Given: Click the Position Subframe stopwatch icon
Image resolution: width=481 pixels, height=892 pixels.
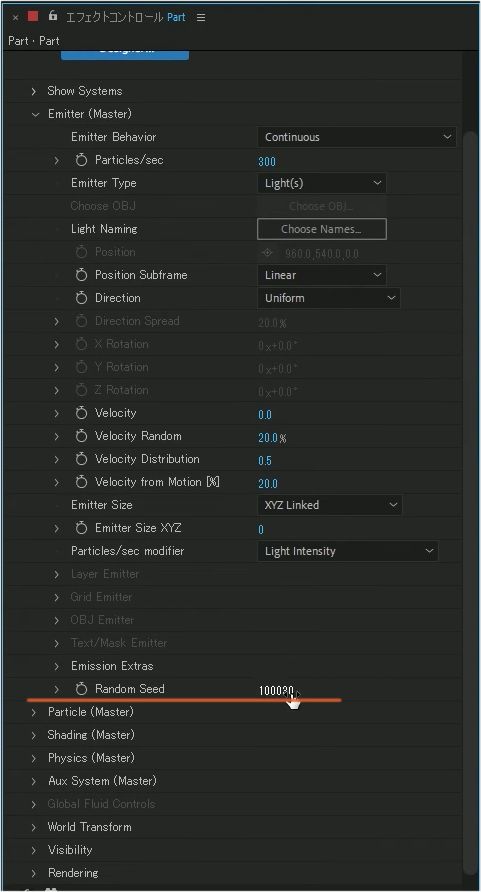Looking at the screenshot, I should point(81,275).
